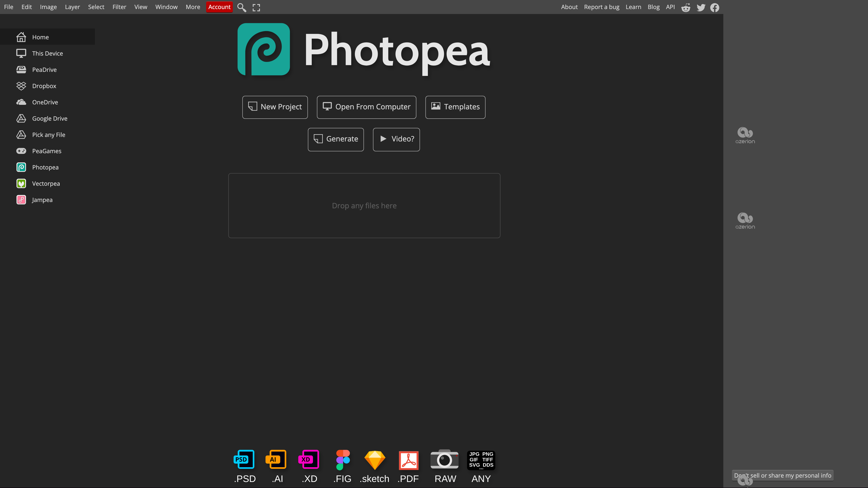Open the Filter menu
The width and height of the screenshot is (868, 488).
click(119, 7)
